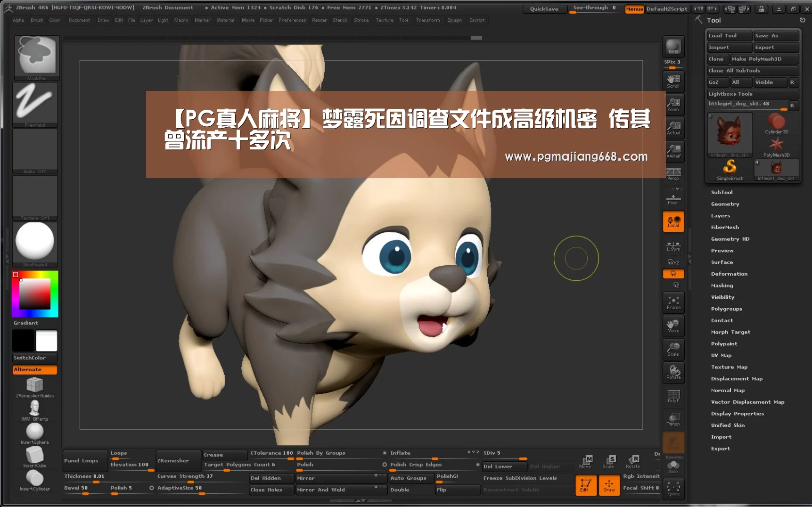Expand the SubTool palette section
The width and height of the screenshot is (812, 507).
pos(722,192)
